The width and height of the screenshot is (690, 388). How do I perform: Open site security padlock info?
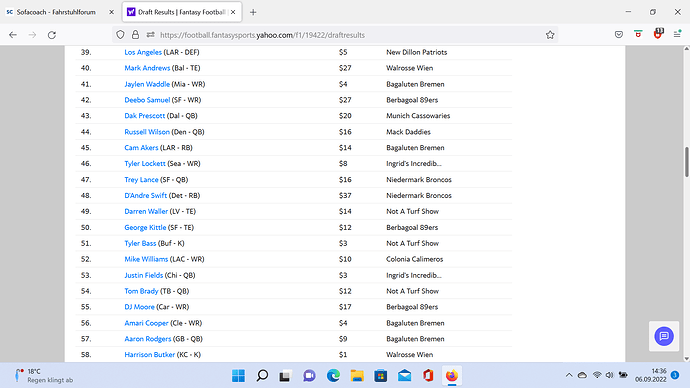pyautogui.click(x=136, y=35)
